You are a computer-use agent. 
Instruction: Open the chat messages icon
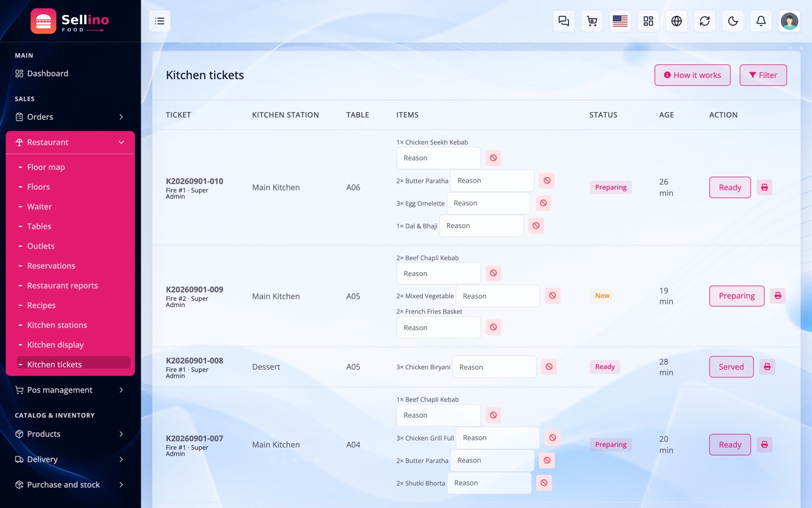[x=564, y=21]
